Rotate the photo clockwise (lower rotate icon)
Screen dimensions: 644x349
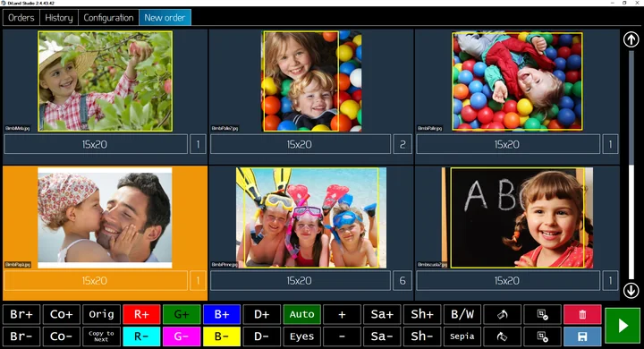(503, 336)
